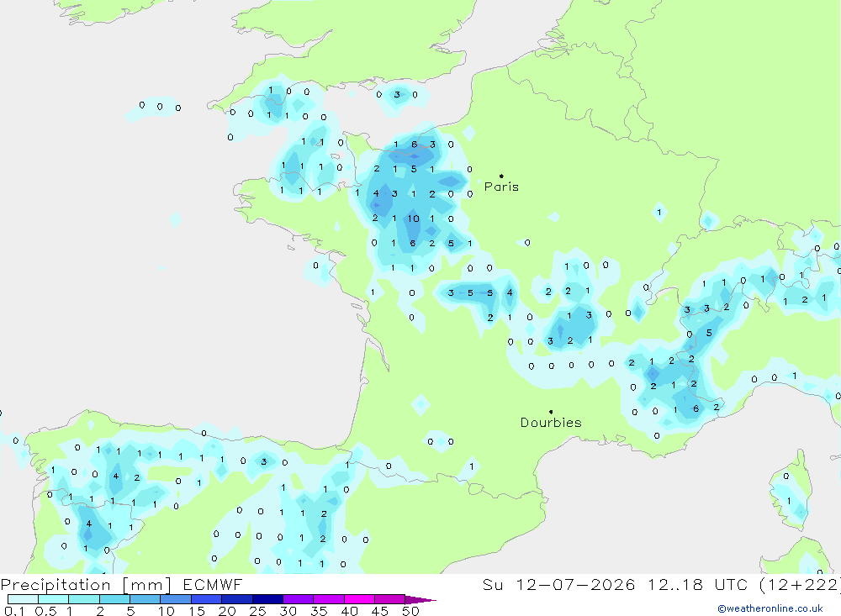This screenshot has height=616, width=841.
Task: Click the '(12+222)' forecast offset text
Action: point(799,585)
